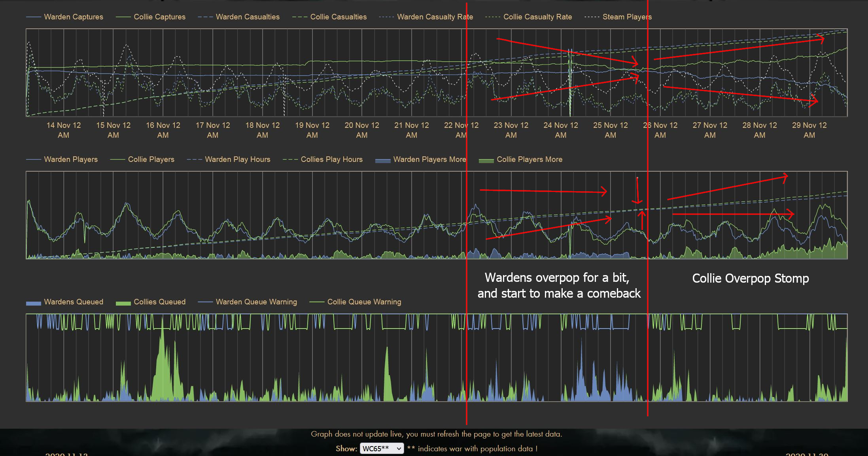Hide Warden Play Hours series

[237, 160]
